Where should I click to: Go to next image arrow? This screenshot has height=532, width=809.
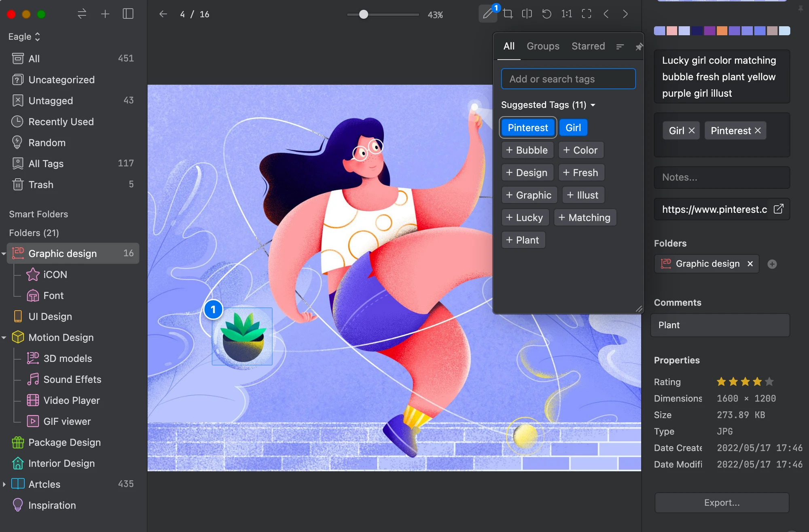[625, 14]
